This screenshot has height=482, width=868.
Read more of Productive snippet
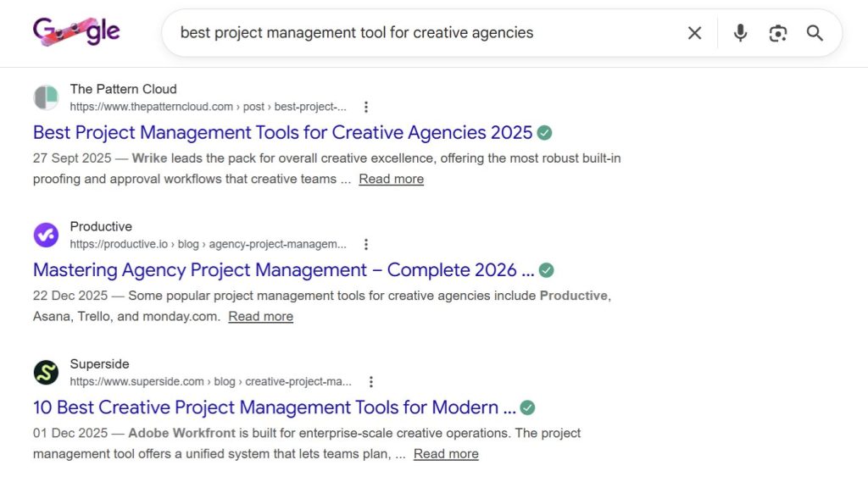pos(261,317)
